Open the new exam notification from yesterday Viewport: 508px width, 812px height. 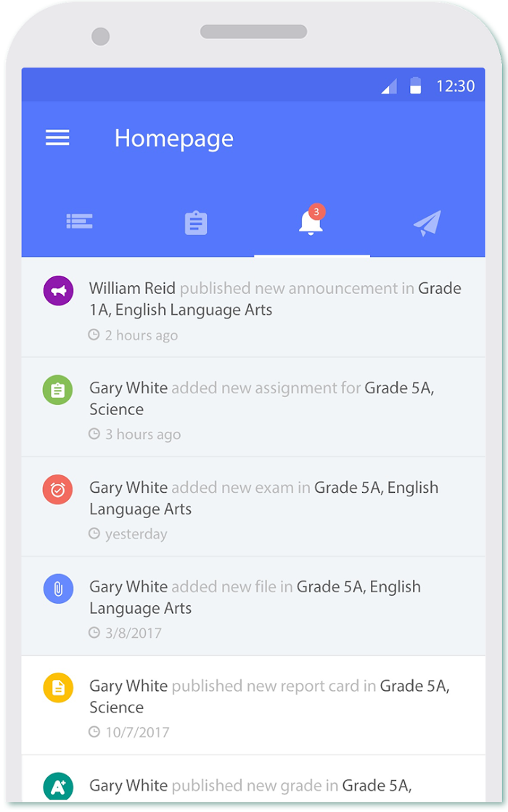click(x=253, y=507)
